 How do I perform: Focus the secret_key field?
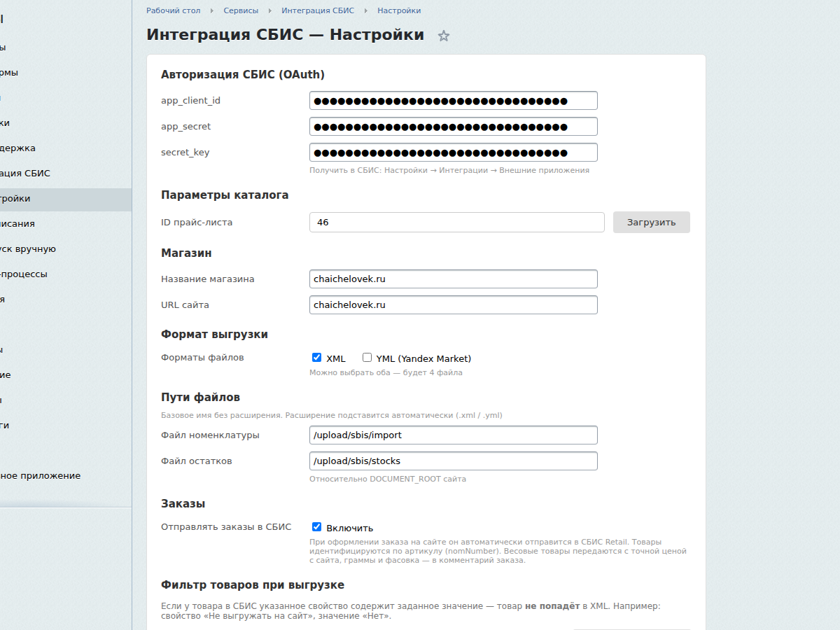click(454, 152)
